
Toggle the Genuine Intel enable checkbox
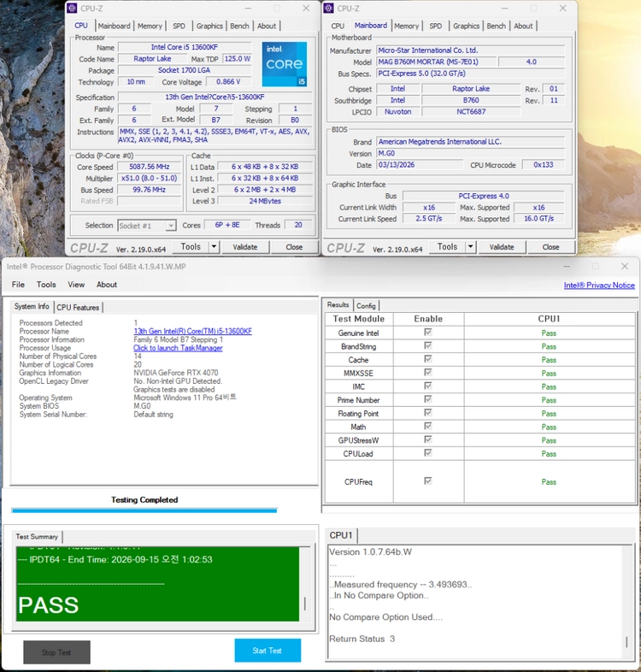point(427,332)
